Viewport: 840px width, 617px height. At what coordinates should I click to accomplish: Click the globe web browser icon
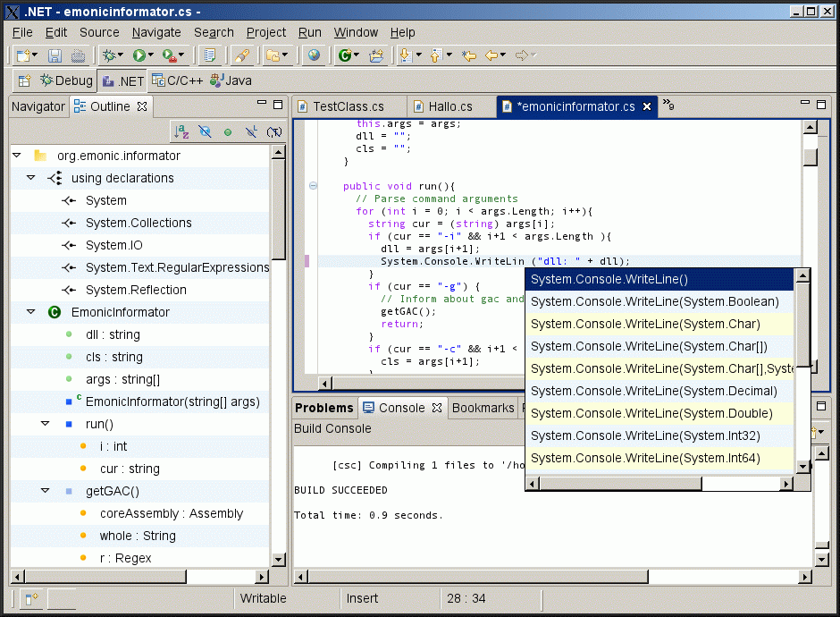tap(314, 55)
